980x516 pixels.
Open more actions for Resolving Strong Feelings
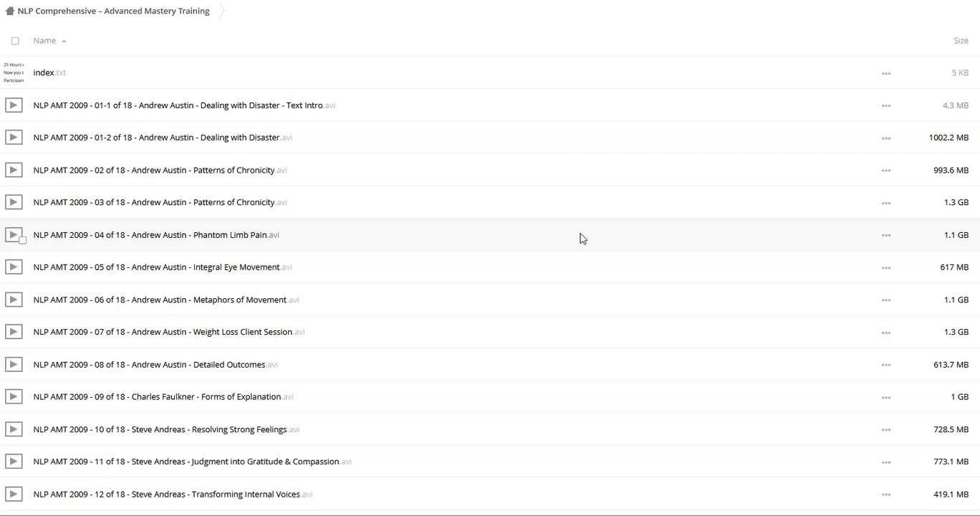click(x=886, y=430)
